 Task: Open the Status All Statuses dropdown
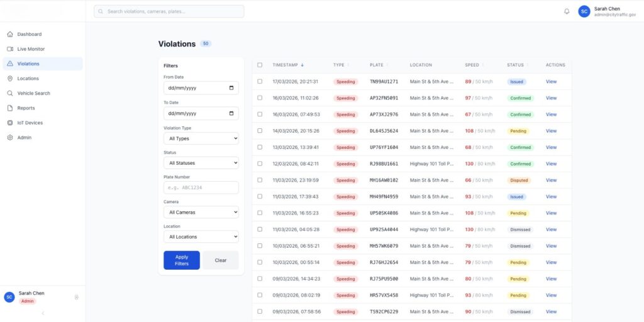(x=201, y=163)
